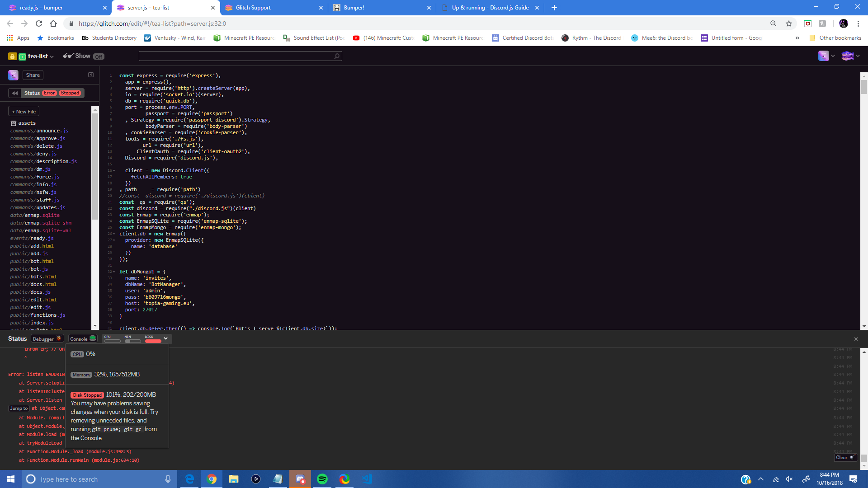Image resolution: width=868 pixels, height=488 pixels.
Task: Open Spotify from the taskbar
Action: [x=322, y=479]
